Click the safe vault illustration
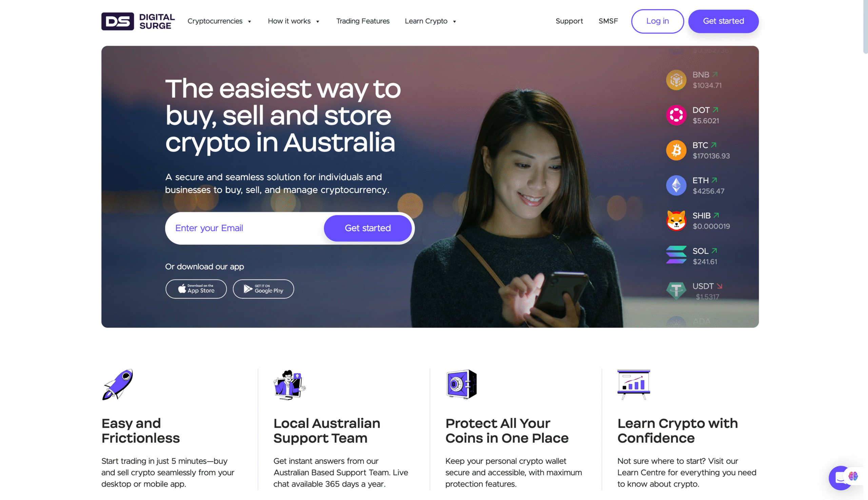Image resolution: width=868 pixels, height=500 pixels. coord(462,385)
